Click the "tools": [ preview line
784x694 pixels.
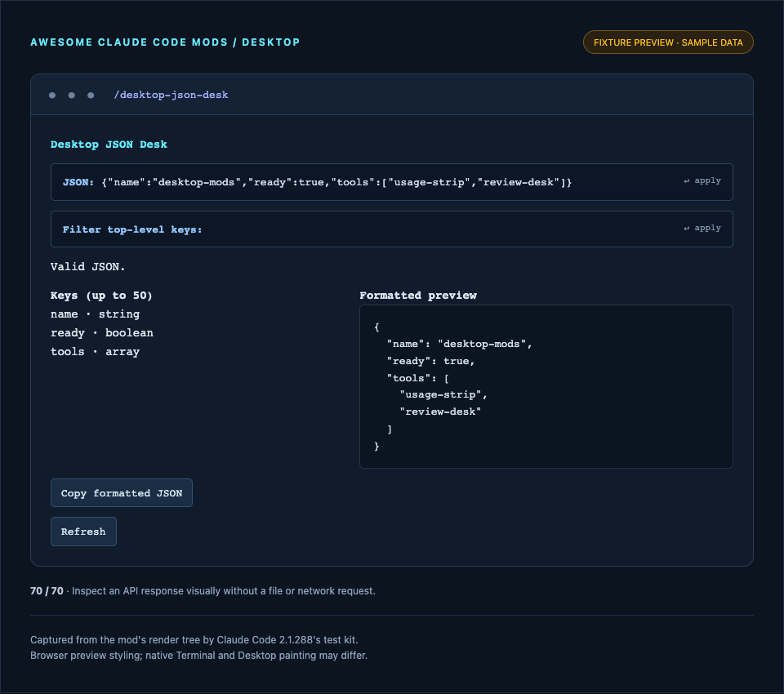click(x=418, y=378)
